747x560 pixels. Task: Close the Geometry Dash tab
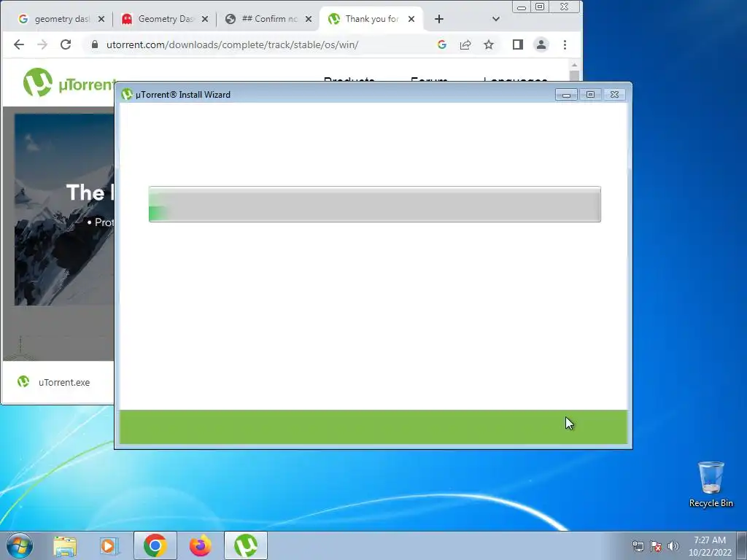[x=205, y=19]
